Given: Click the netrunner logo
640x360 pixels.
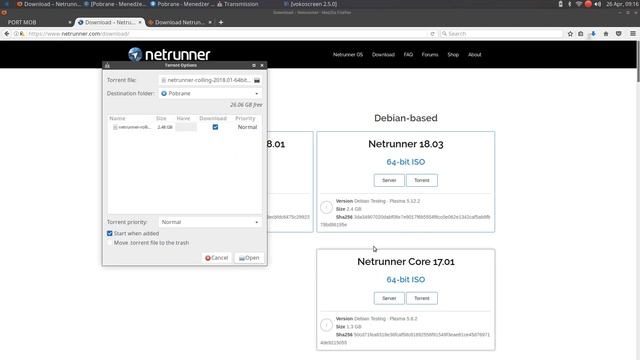Looking at the screenshot, I should [169, 54].
